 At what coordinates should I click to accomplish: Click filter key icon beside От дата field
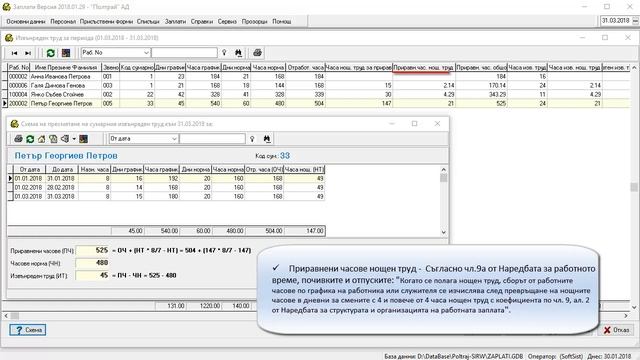tap(252, 139)
